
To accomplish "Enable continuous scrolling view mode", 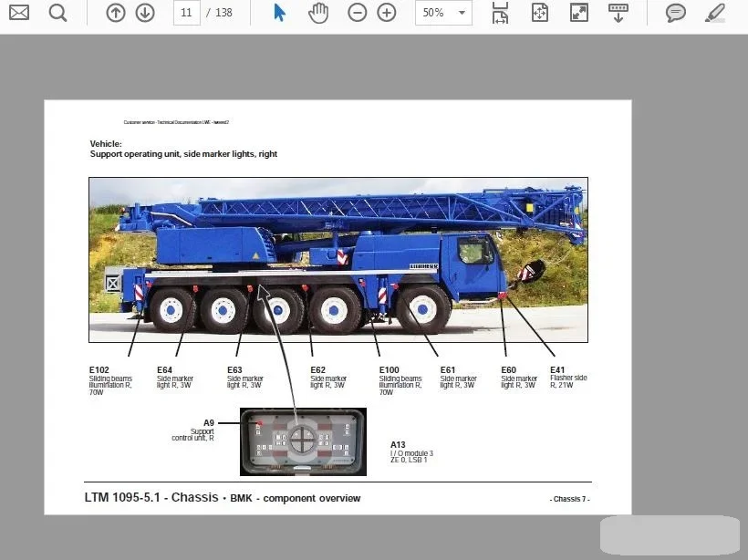I will point(619,13).
